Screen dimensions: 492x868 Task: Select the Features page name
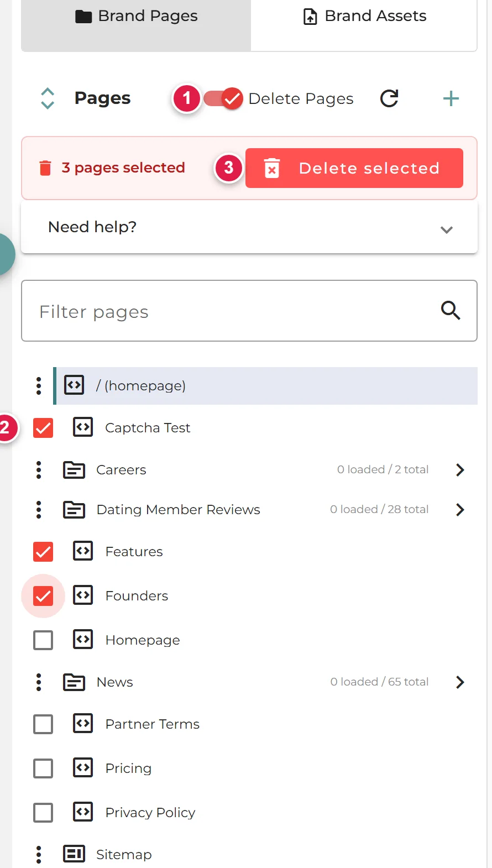pos(134,552)
